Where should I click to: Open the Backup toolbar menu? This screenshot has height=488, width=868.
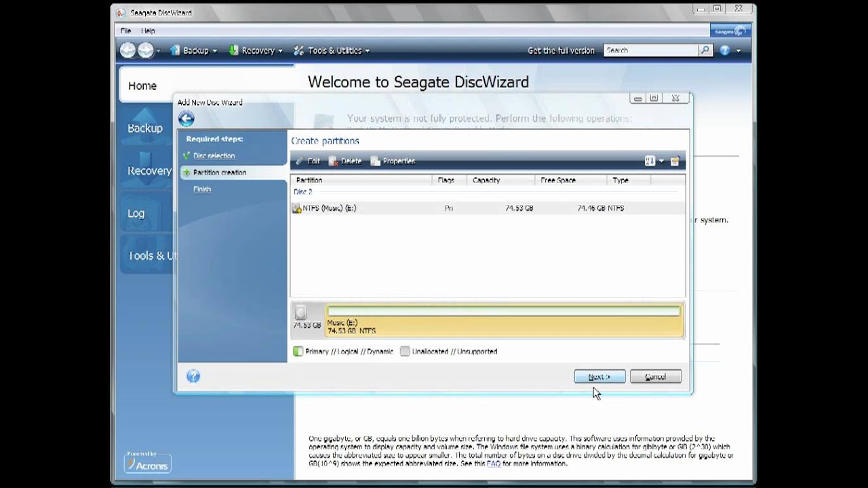click(193, 50)
